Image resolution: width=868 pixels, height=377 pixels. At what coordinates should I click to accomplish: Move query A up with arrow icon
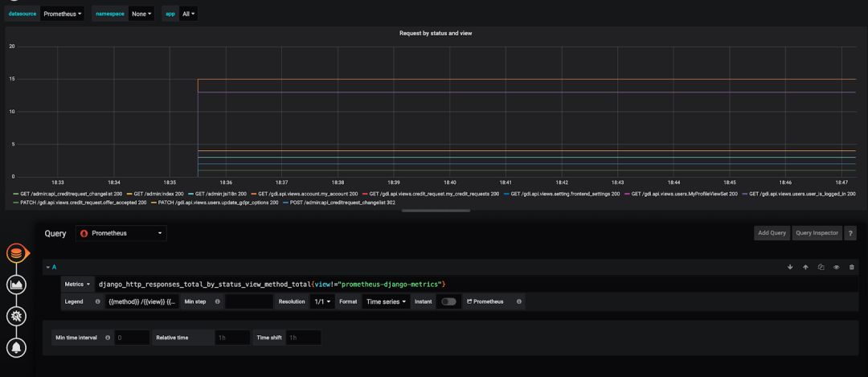tap(805, 267)
